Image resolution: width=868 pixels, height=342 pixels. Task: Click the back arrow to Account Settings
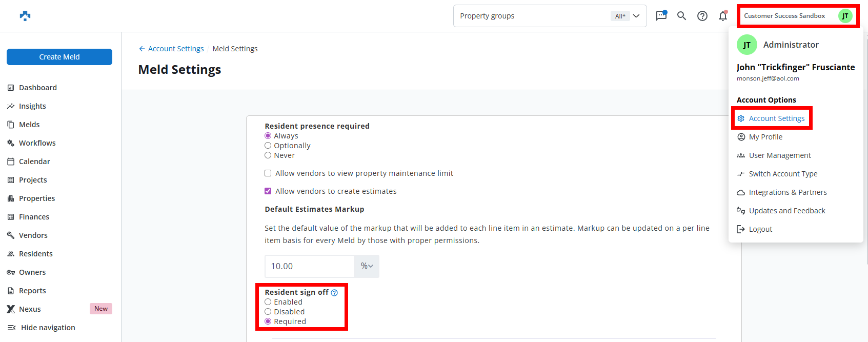142,49
